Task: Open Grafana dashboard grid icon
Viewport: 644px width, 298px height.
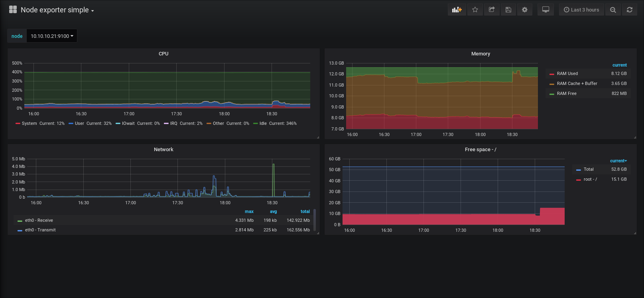Action: tap(13, 10)
